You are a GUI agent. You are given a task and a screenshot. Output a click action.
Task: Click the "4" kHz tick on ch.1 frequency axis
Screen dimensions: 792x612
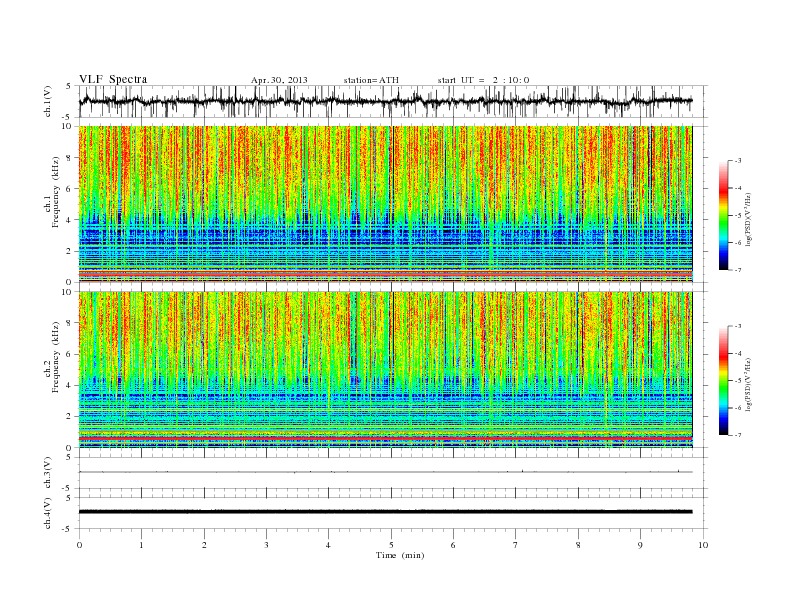pyautogui.click(x=69, y=220)
